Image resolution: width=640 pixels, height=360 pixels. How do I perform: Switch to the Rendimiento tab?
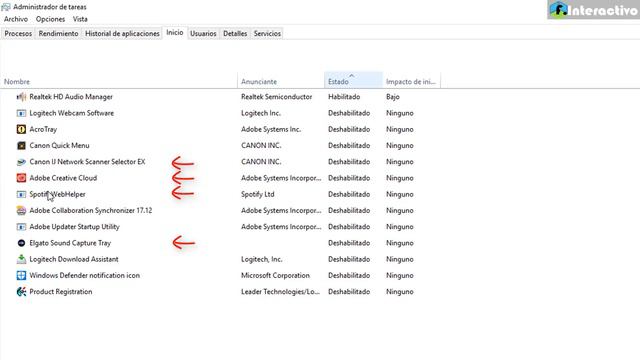click(x=58, y=33)
